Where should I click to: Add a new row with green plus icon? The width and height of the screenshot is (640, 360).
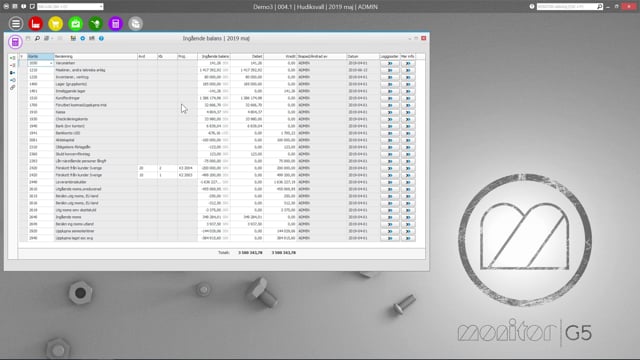click(13, 58)
